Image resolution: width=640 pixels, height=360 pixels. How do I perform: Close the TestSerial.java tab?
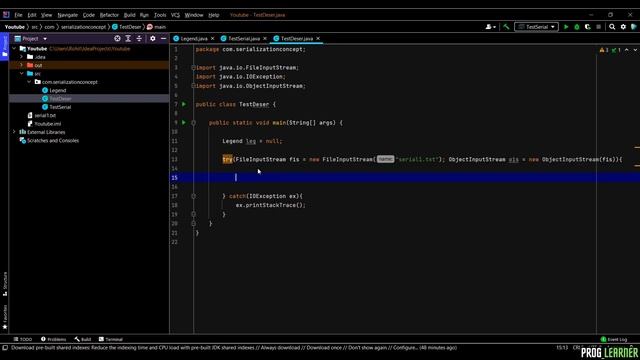coord(265,38)
